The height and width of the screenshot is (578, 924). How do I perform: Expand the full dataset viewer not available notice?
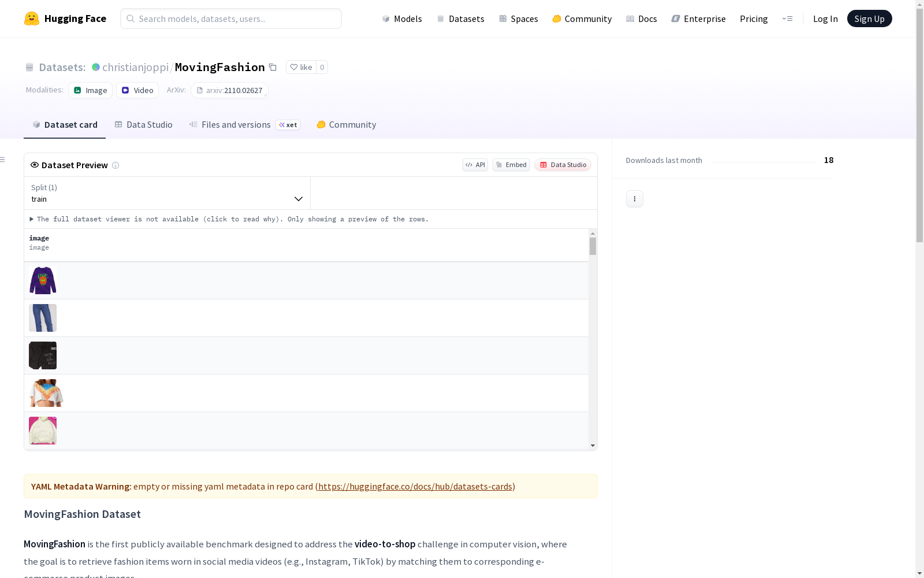point(229,219)
